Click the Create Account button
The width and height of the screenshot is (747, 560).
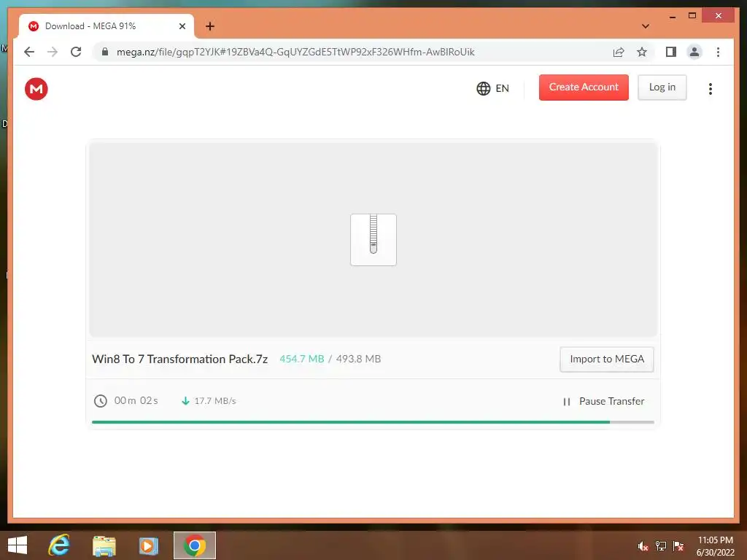click(x=584, y=87)
